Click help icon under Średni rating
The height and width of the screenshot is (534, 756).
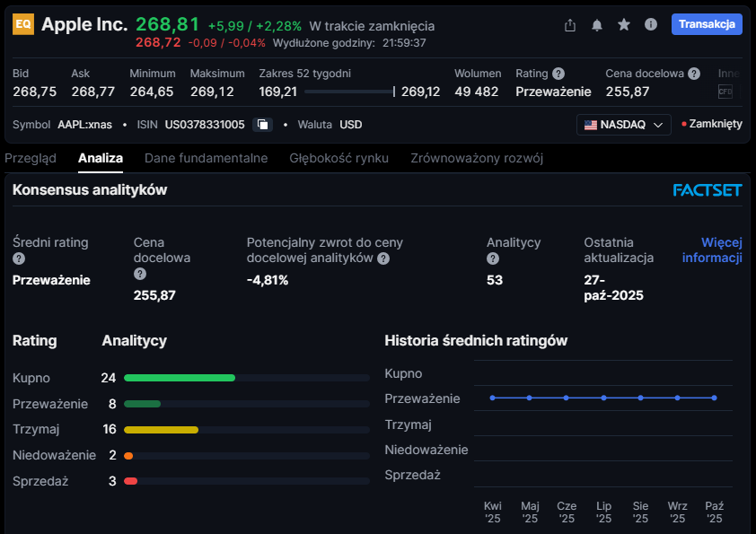[x=19, y=258]
